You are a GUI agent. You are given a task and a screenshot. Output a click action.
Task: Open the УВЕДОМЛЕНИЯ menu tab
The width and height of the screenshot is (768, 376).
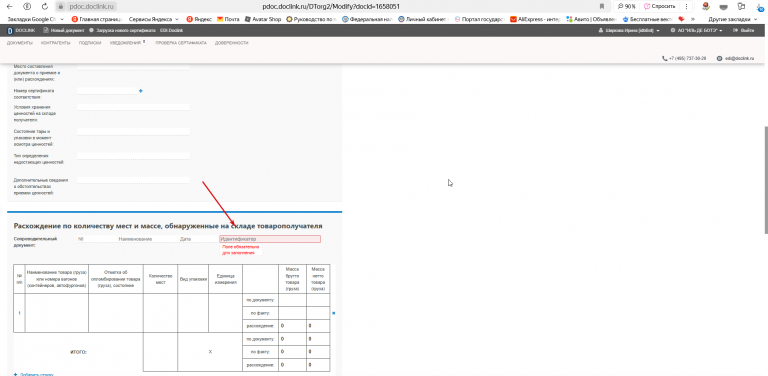pos(126,43)
